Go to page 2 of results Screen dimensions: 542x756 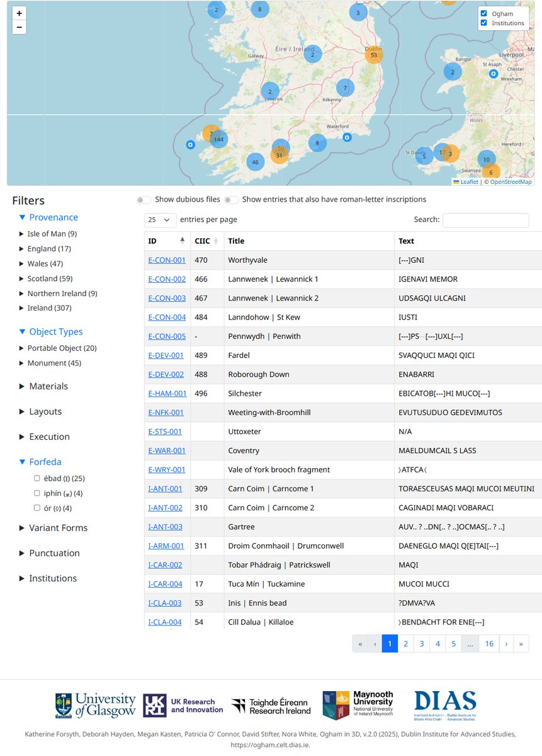coord(406,644)
